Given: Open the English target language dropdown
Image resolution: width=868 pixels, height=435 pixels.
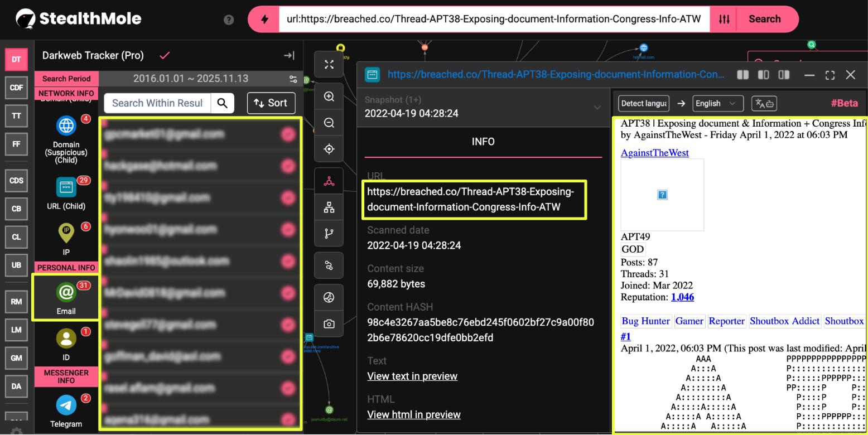Looking at the screenshot, I should coord(717,103).
